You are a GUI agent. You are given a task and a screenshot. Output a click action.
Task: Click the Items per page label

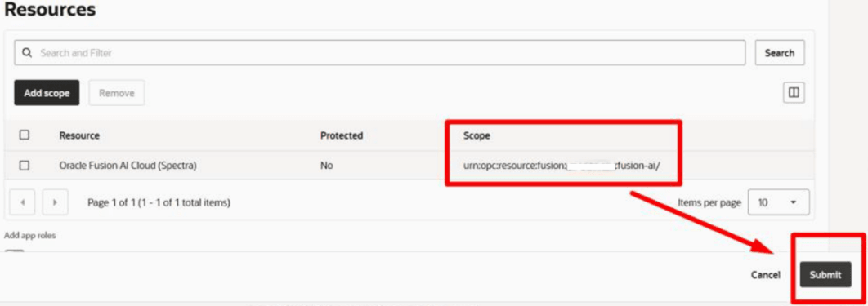tap(709, 202)
